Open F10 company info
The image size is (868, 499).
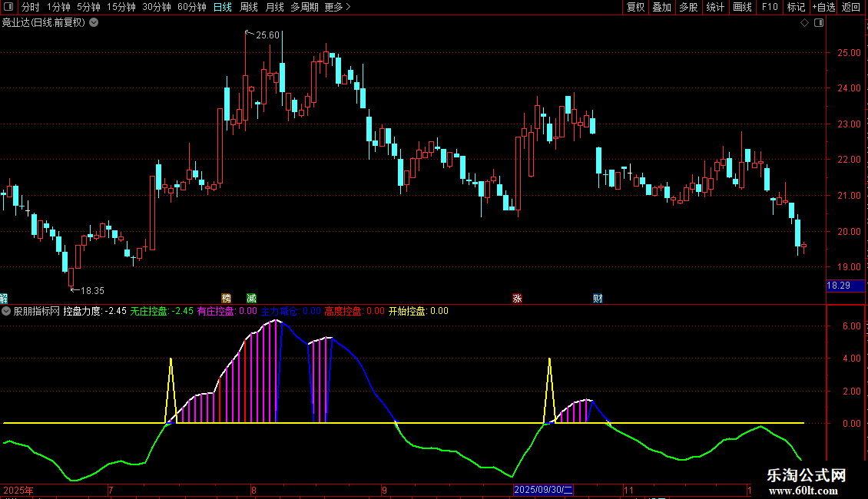(770, 7)
